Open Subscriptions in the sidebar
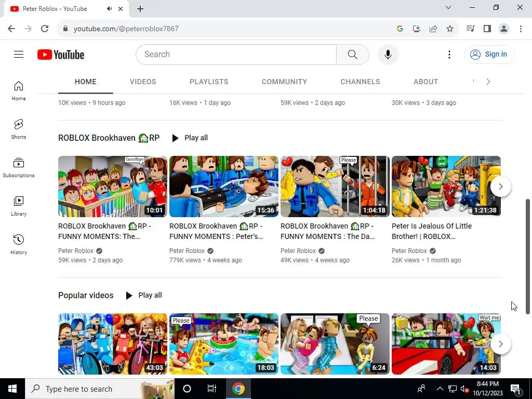Image resolution: width=532 pixels, height=399 pixels. click(x=19, y=168)
